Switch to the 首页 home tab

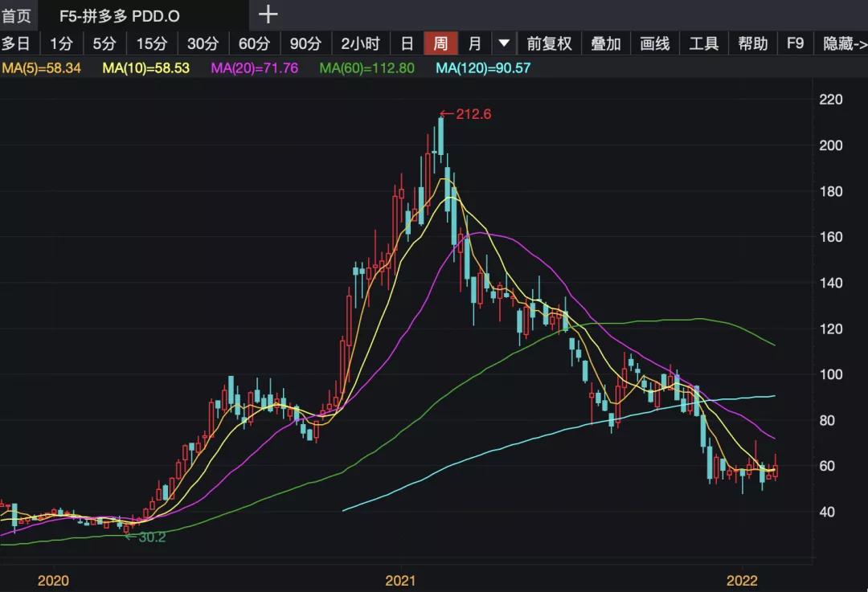[x=16, y=14]
